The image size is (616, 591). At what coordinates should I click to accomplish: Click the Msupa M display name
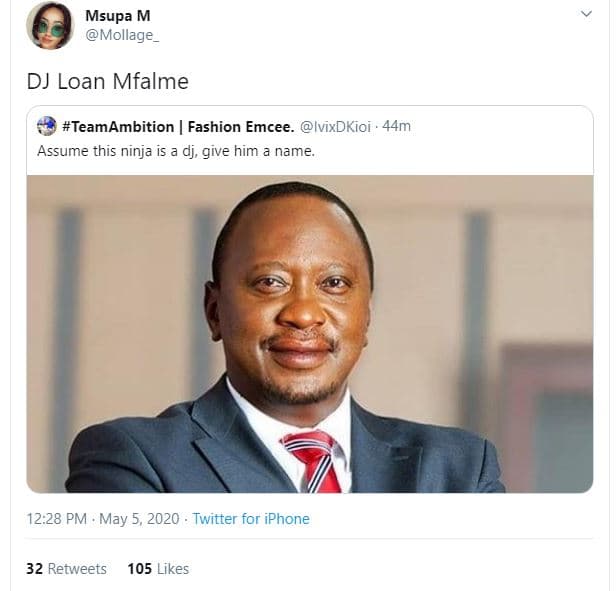pos(117,15)
